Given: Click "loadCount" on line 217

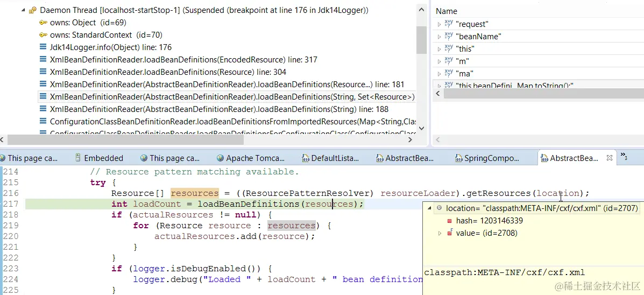Looking at the screenshot, I should pyautogui.click(x=157, y=204).
